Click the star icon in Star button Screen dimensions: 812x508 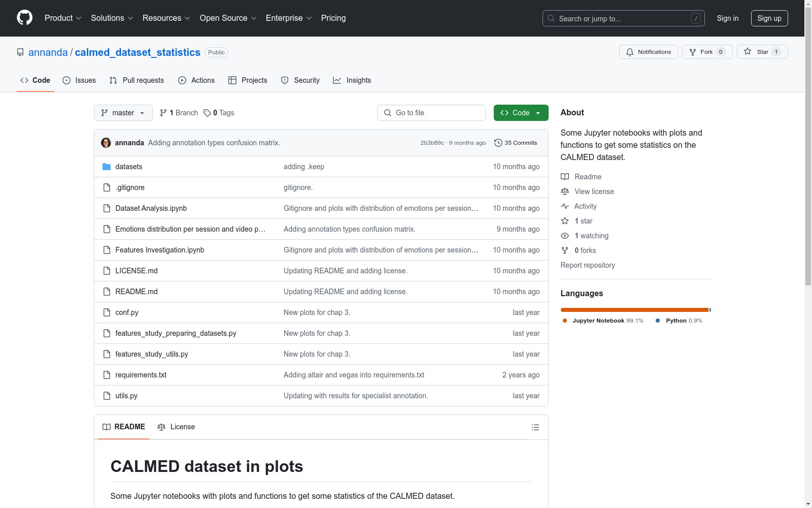[748, 51]
